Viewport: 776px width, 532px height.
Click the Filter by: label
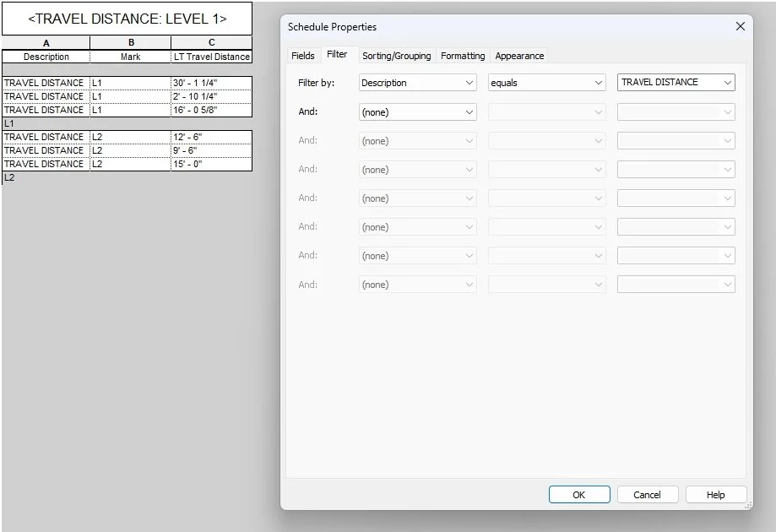pos(317,83)
